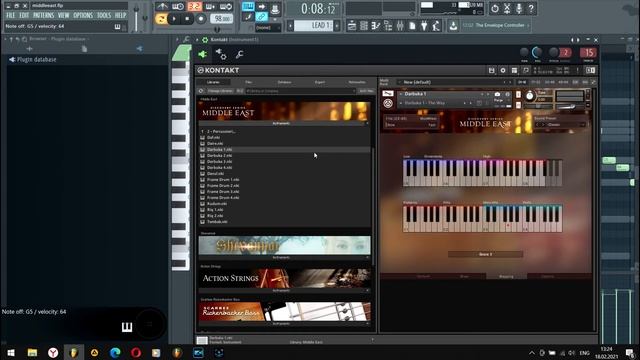Open the Piano roll icon
640x360 pixels.
point(376,26)
